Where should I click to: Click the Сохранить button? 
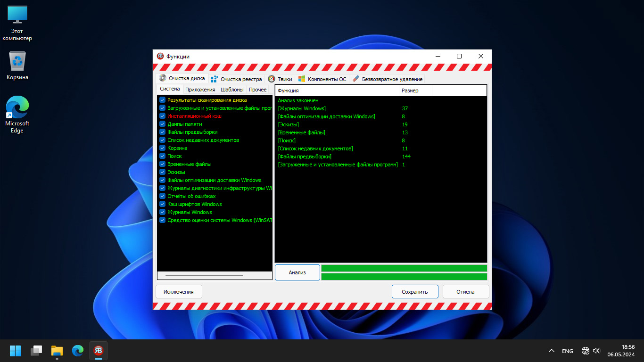[x=415, y=292]
